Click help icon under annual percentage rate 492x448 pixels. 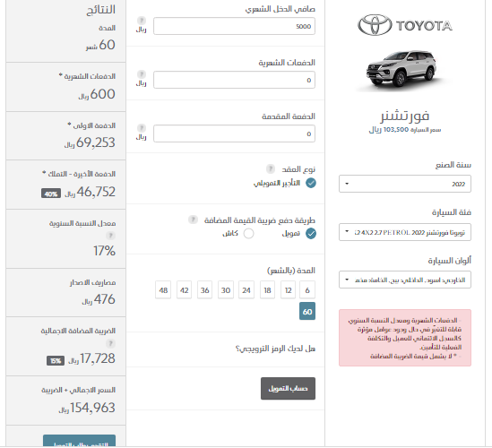[110, 236]
